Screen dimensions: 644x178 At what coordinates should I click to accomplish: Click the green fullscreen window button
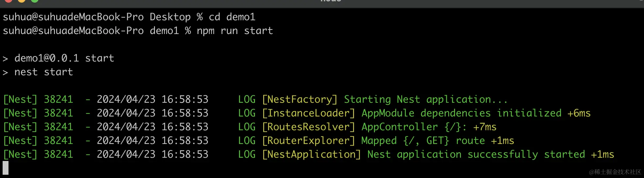[x=35, y=1]
